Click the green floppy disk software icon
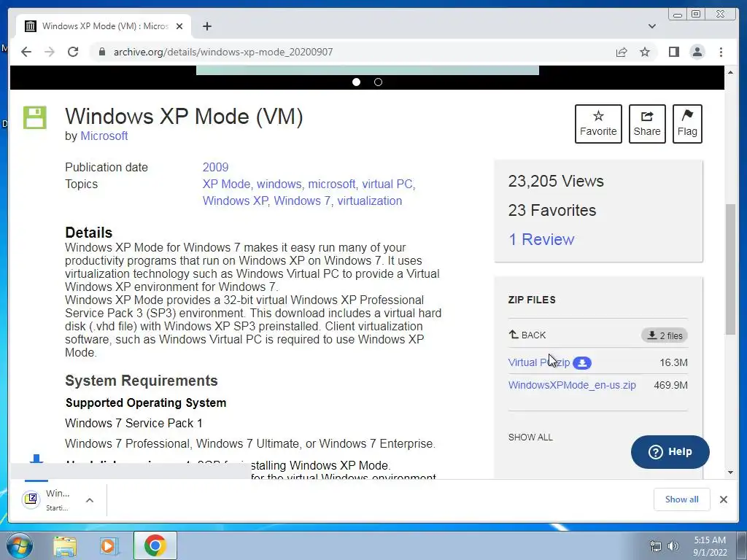The width and height of the screenshot is (747, 560). [x=35, y=117]
